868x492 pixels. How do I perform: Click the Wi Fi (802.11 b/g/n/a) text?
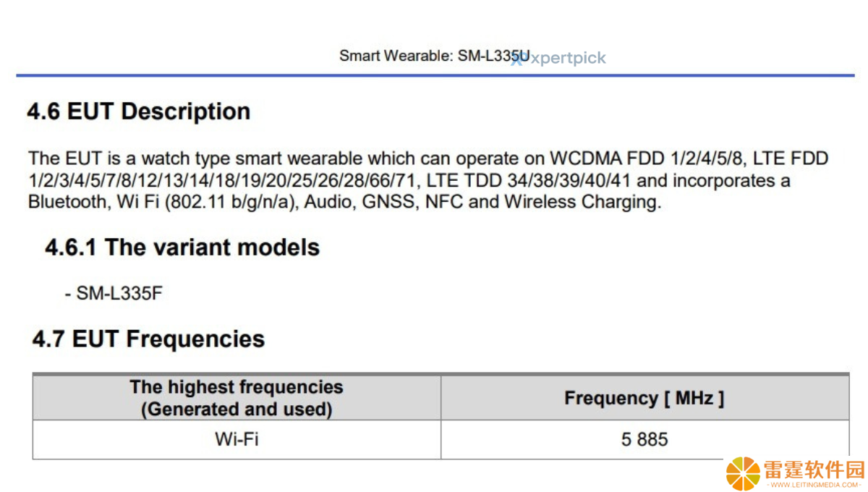206,202
